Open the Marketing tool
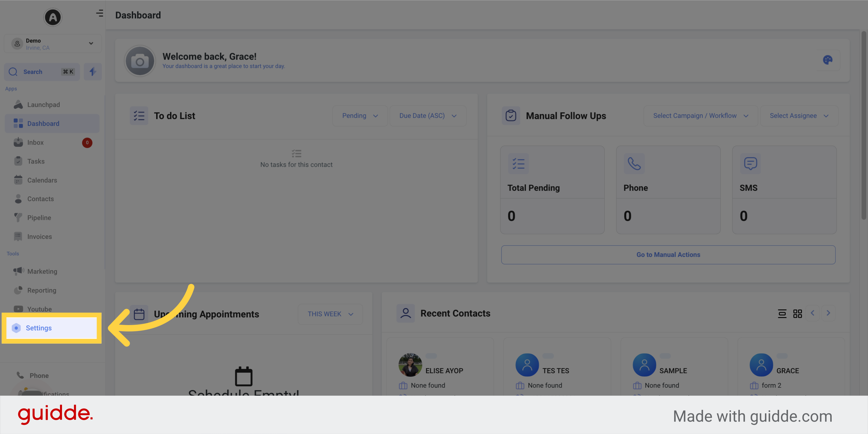The width and height of the screenshot is (868, 434). point(43,271)
